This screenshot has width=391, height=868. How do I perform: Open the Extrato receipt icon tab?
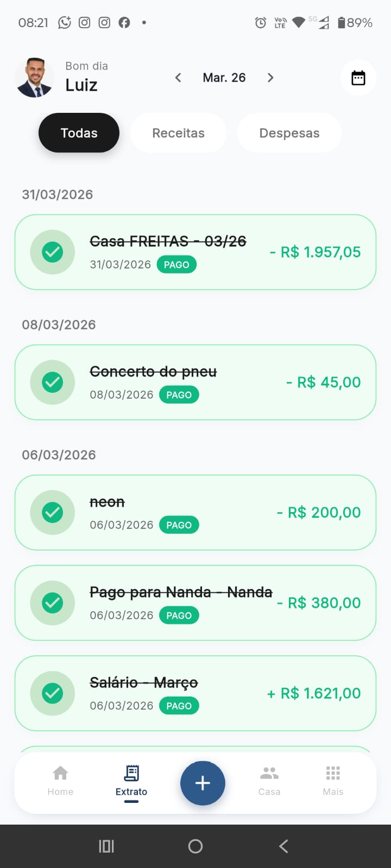pos(131,773)
